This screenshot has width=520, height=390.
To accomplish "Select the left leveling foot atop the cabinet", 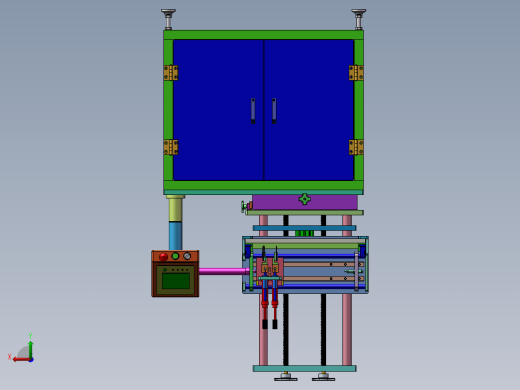I will pyautogui.click(x=168, y=19).
